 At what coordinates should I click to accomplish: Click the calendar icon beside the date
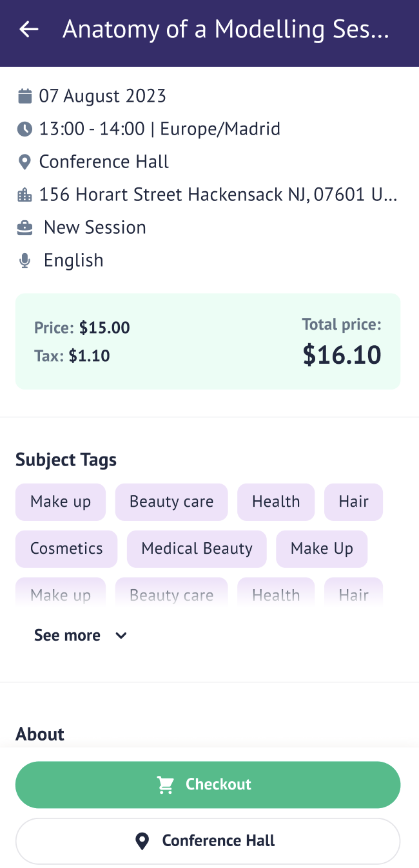(24, 97)
